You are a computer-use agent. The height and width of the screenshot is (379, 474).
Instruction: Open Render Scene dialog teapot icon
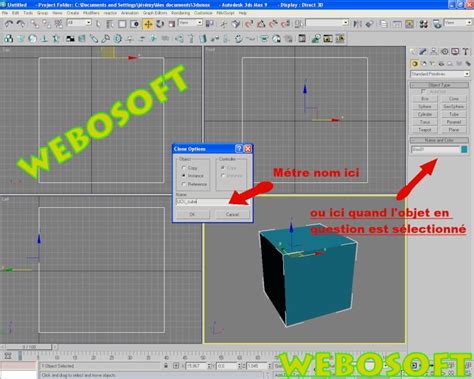point(437,24)
